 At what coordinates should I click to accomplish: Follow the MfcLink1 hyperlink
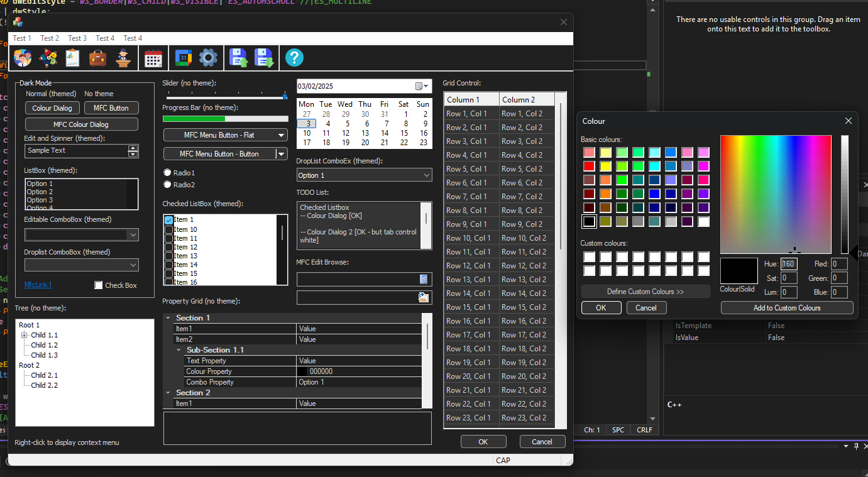click(x=38, y=285)
